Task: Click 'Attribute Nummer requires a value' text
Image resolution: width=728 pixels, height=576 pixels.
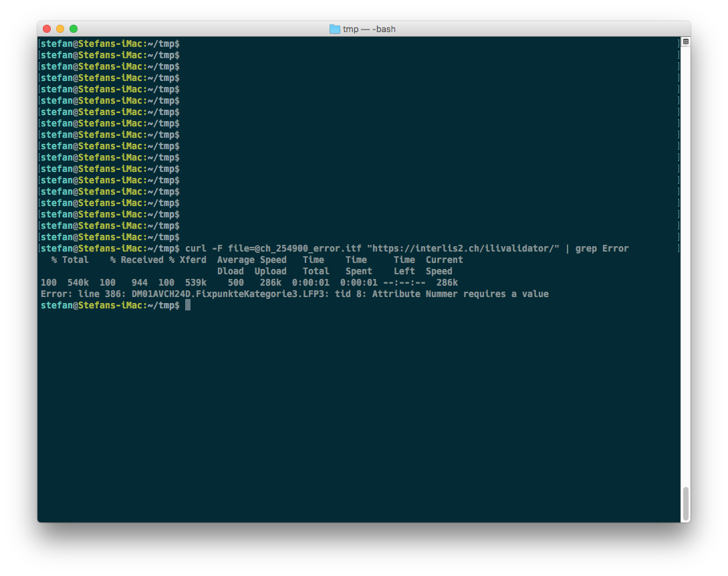Action: coord(460,294)
